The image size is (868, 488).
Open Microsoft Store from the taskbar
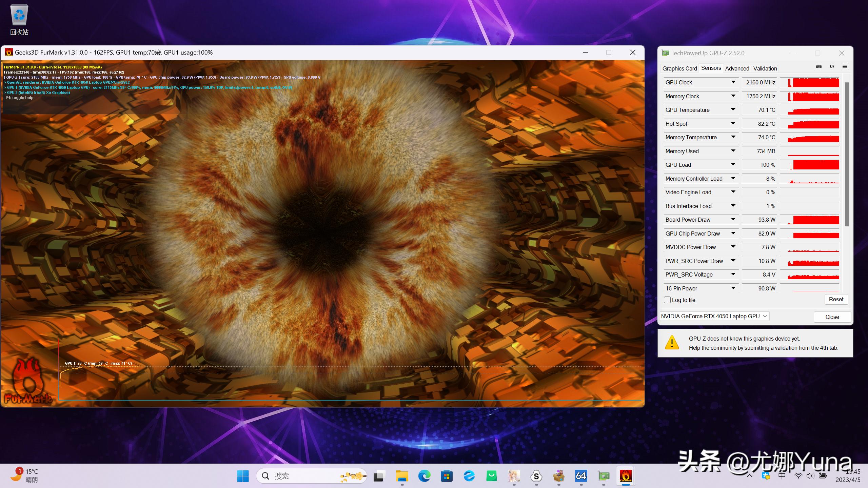pos(447,476)
